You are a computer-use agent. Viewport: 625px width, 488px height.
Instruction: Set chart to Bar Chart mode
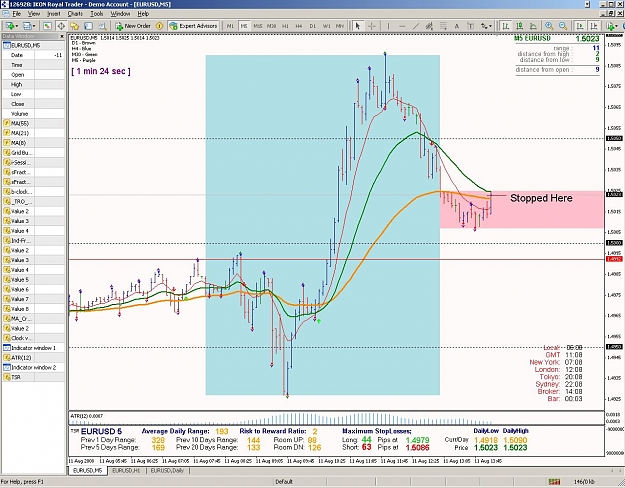click(x=506, y=26)
